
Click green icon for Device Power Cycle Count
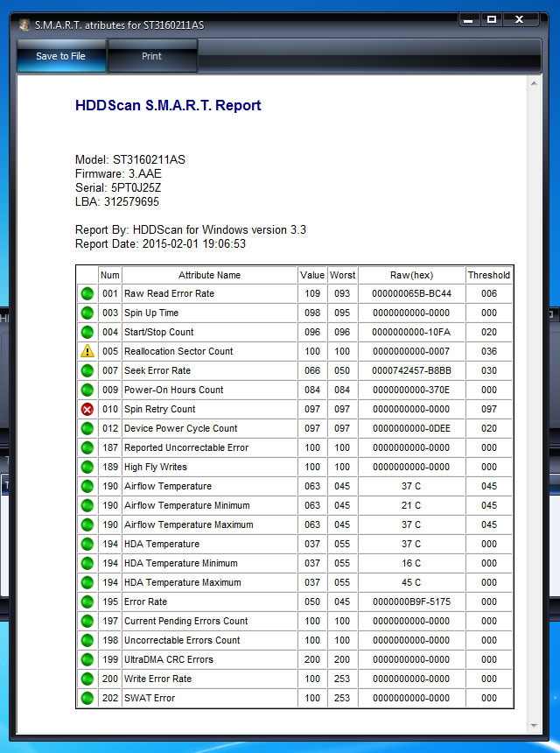[87, 428]
